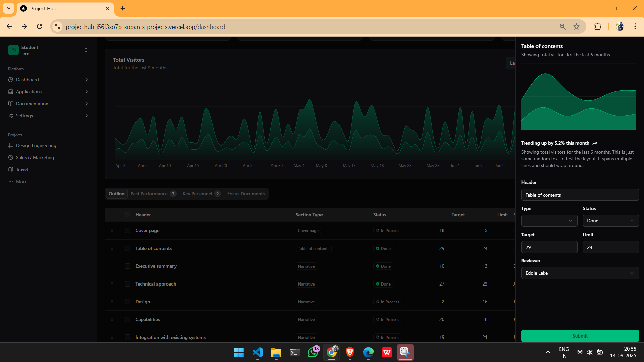Open the Windows Start menu
Image resolution: width=644 pixels, height=362 pixels.
point(239,352)
